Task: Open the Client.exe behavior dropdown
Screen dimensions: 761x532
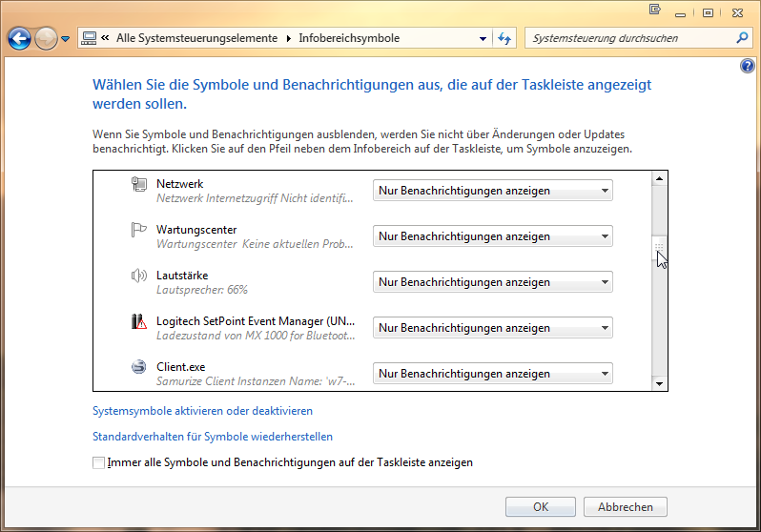Action: [x=493, y=374]
